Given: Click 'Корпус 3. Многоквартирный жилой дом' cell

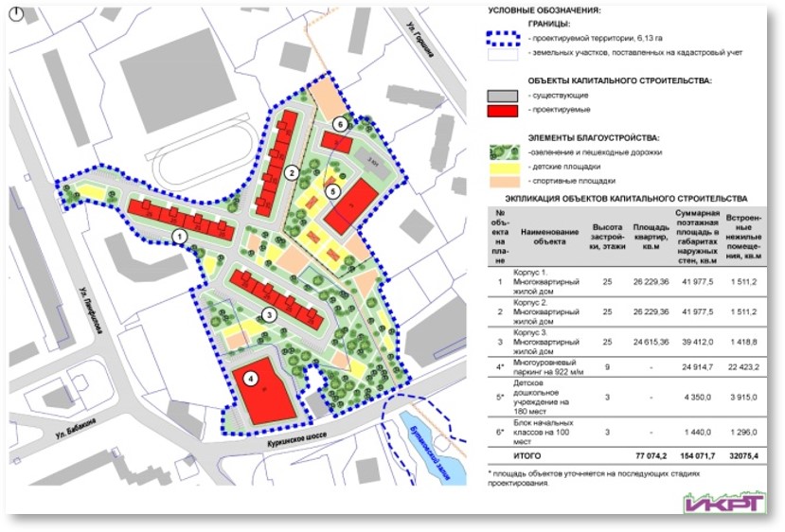Looking at the screenshot, I should pyautogui.click(x=546, y=343).
